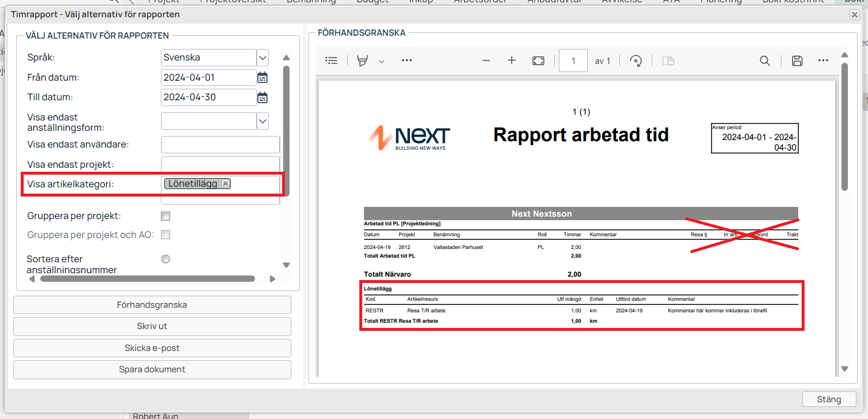Click the fit-to-page icon
Screen dimensions: 868x419
(538, 61)
